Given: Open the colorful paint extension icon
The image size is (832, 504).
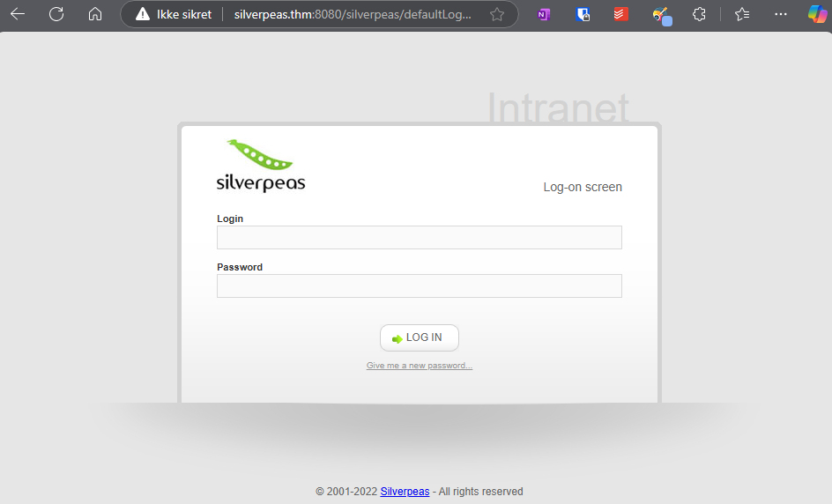Looking at the screenshot, I should (662, 15).
